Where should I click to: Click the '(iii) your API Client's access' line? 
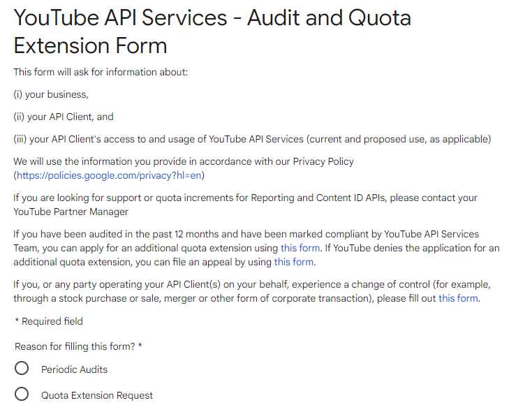[252, 139]
